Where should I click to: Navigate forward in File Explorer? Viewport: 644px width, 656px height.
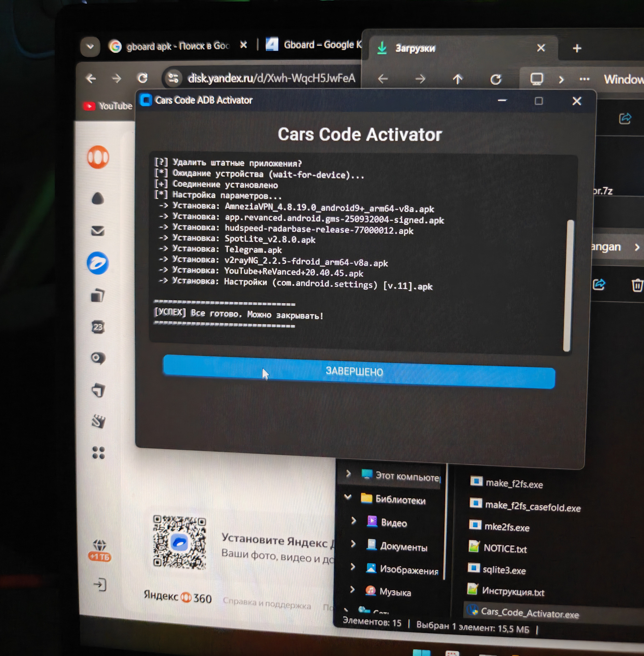tap(421, 79)
